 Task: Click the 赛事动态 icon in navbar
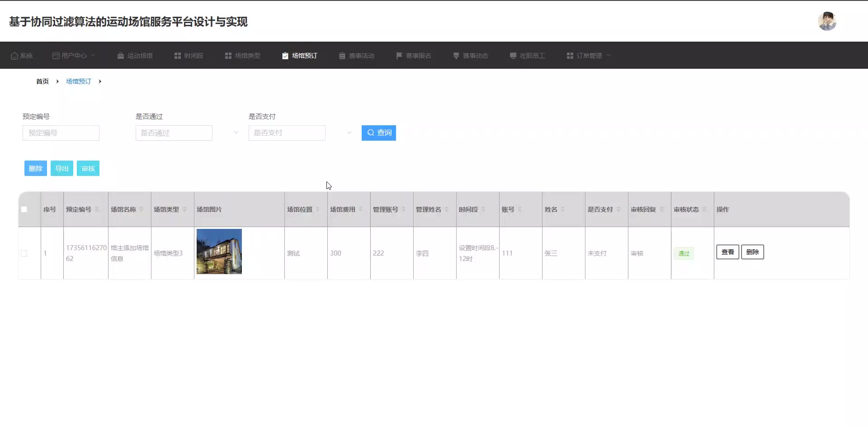point(456,56)
